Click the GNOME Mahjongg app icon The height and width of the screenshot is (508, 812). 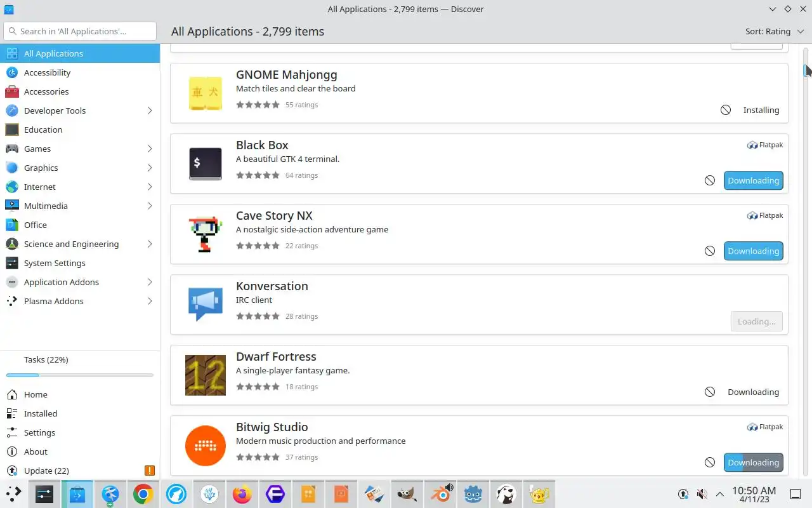tap(206, 93)
